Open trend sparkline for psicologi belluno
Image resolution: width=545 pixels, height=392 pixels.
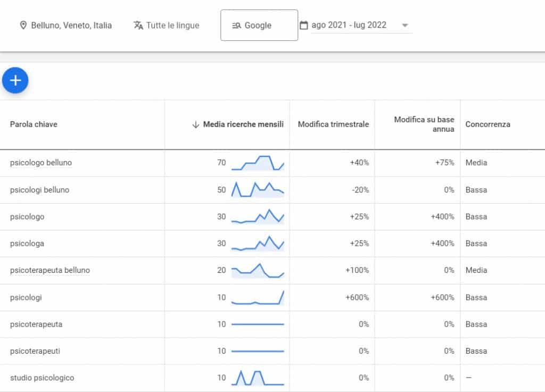[x=258, y=189]
